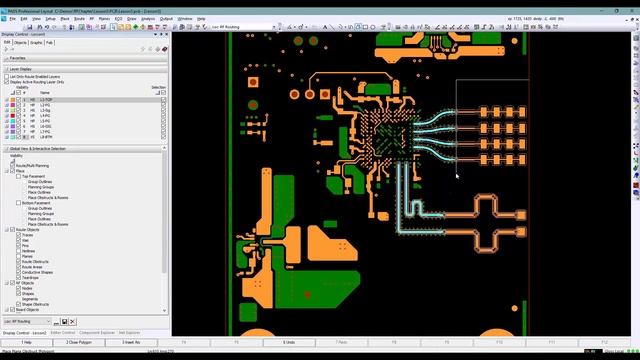Select the rectangle drawing tool
The image size is (640, 360).
pyautogui.click(x=365, y=27)
